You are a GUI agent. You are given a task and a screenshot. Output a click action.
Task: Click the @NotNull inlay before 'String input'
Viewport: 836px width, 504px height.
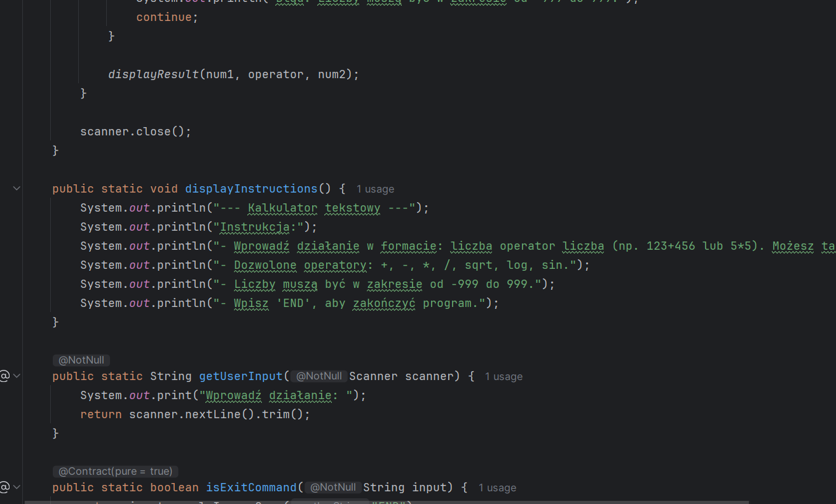(x=333, y=487)
